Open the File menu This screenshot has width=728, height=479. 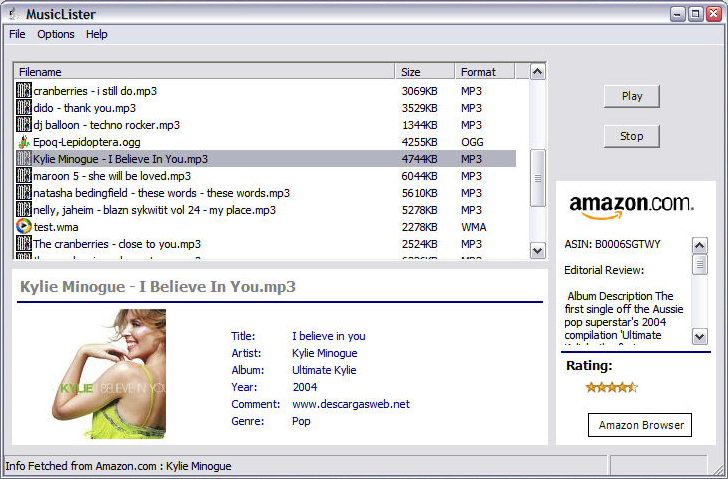point(17,34)
